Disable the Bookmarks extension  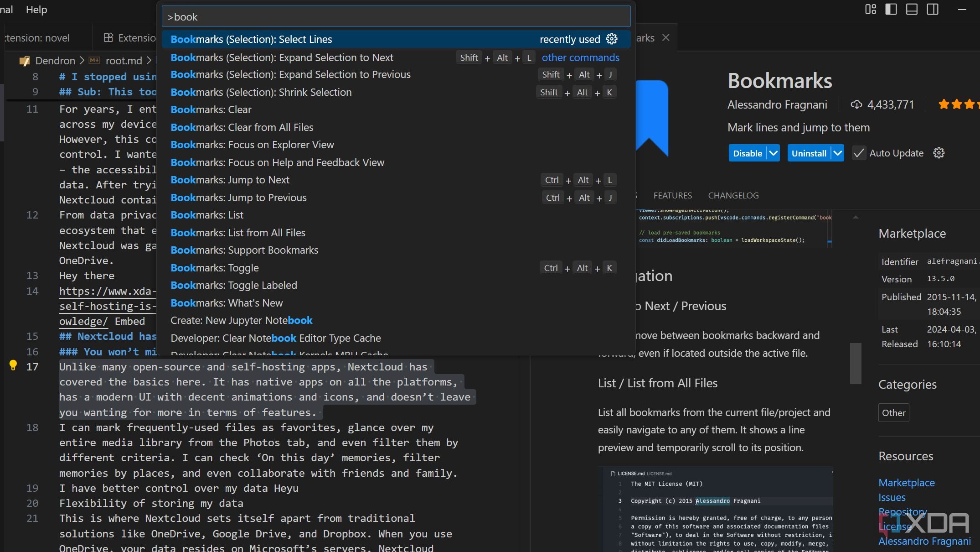click(x=748, y=153)
